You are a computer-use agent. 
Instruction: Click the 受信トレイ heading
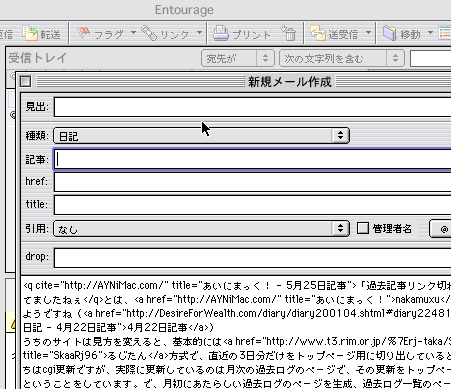point(38,58)
